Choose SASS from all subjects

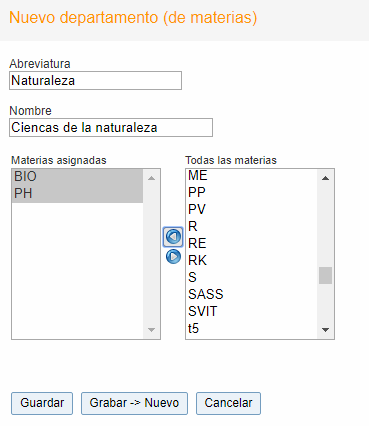click(x=251, y=294)
